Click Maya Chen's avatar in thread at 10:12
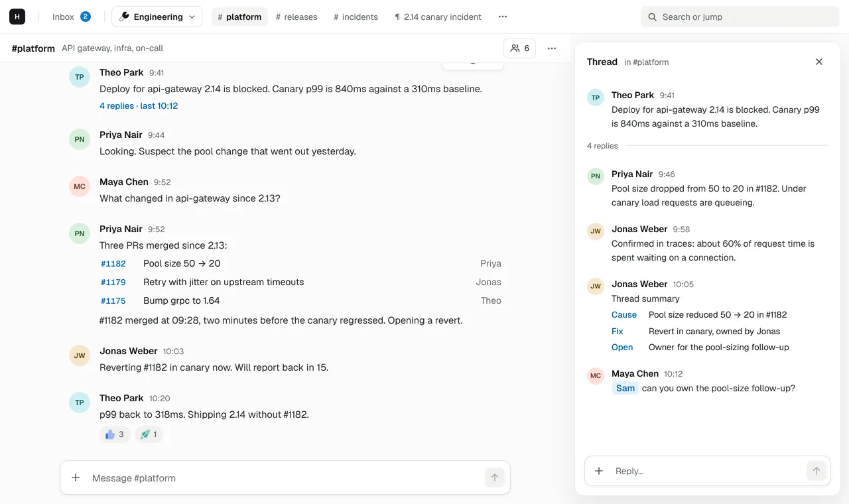Viewport: 849px width, 504px height. (596, 375)
